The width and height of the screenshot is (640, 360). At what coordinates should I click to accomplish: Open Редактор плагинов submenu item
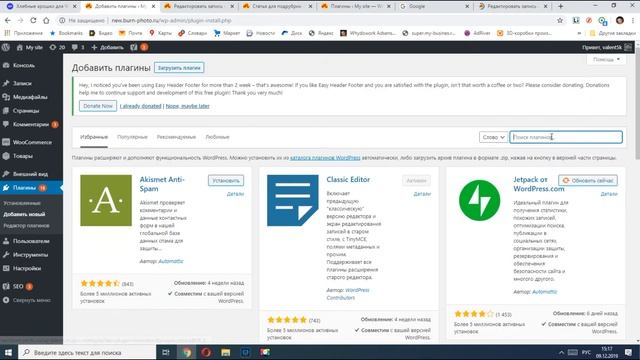[x=27, y=226]
